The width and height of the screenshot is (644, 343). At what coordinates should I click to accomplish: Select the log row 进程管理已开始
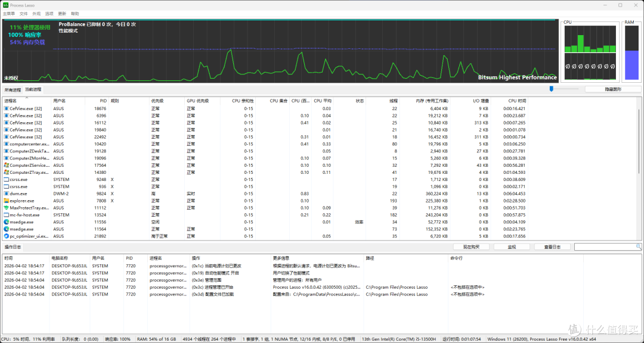coord(292,287)
